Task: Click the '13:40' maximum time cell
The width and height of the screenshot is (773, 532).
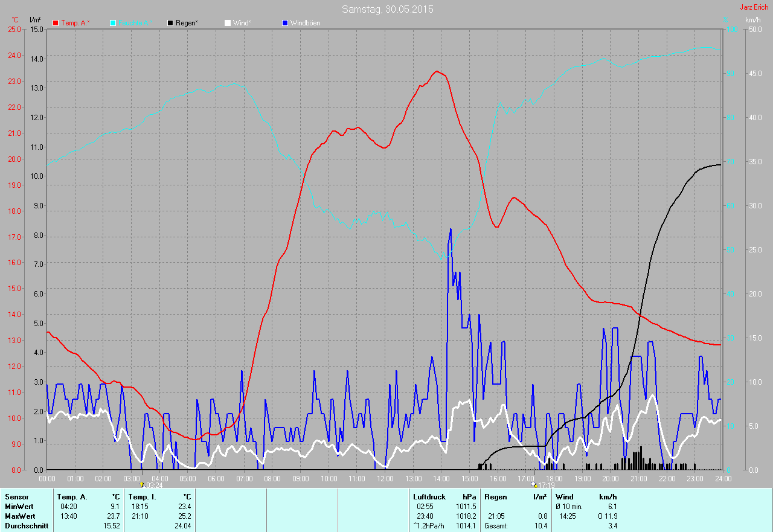Action: tap(68, 516)
